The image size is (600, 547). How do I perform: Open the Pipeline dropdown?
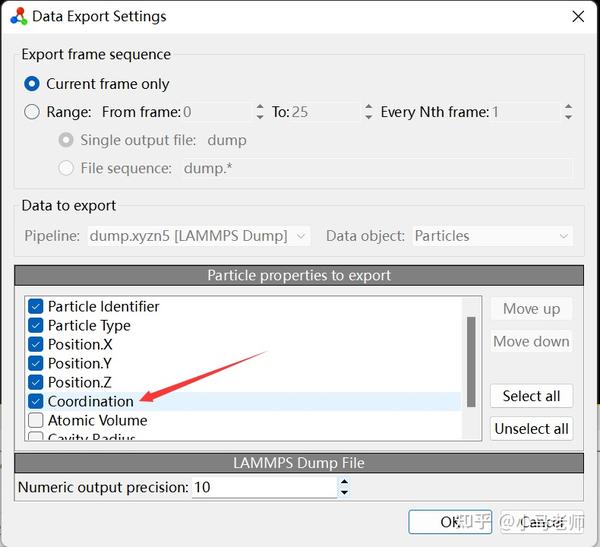pyautogui.click(x=199, y=236)
